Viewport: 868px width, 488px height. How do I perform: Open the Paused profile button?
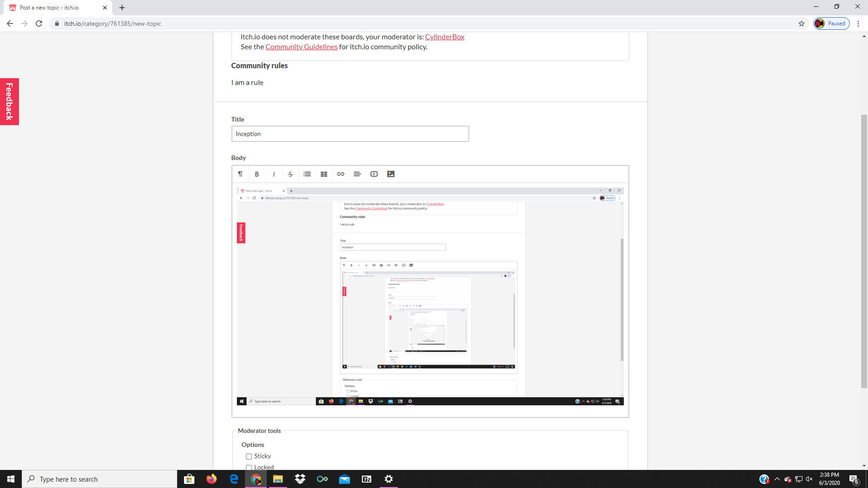pyautogui.click(x=831, y=23)
